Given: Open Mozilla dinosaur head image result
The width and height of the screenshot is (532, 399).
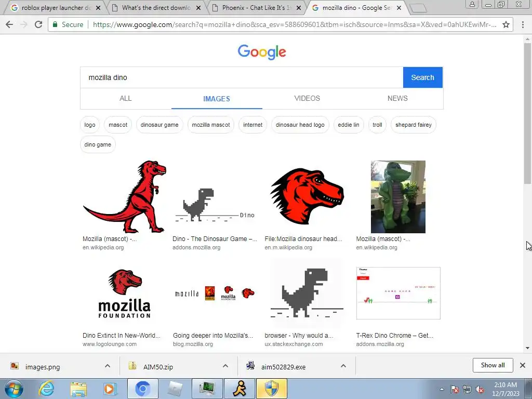Looking at the screenshot, I should (x=307, y=197).
